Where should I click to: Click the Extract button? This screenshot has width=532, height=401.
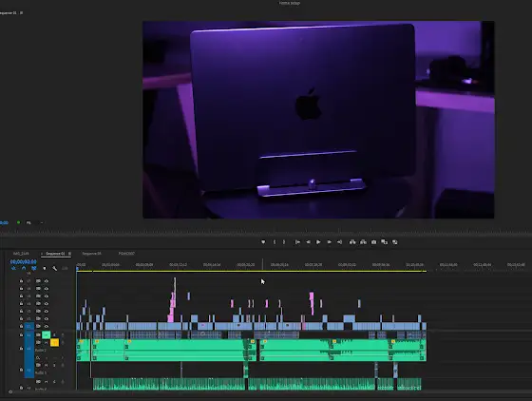point(363,242)
